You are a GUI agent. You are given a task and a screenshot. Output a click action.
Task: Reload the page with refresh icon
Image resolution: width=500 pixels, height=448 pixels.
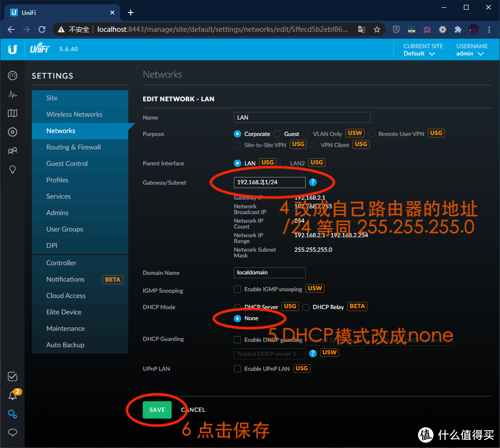[42, 29]
